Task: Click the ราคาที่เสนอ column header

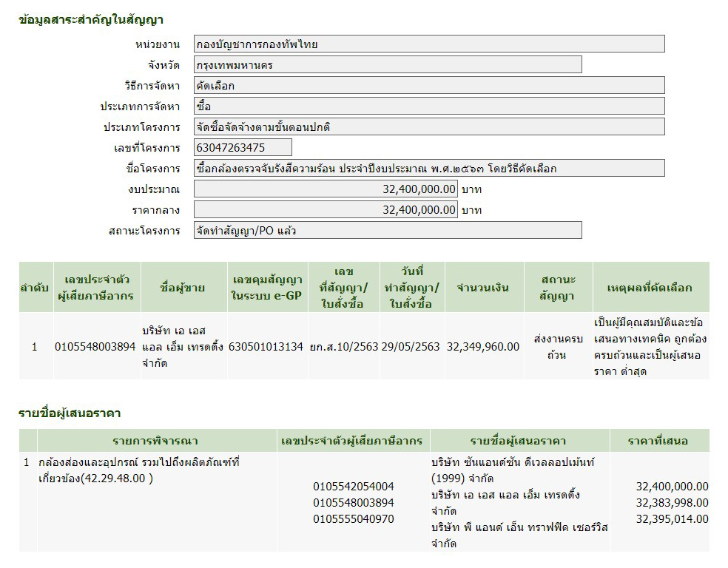Action: tap(658, 442)
